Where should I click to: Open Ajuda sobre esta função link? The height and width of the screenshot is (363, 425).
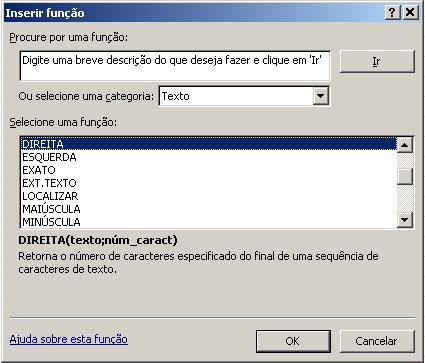pos(69,339)
